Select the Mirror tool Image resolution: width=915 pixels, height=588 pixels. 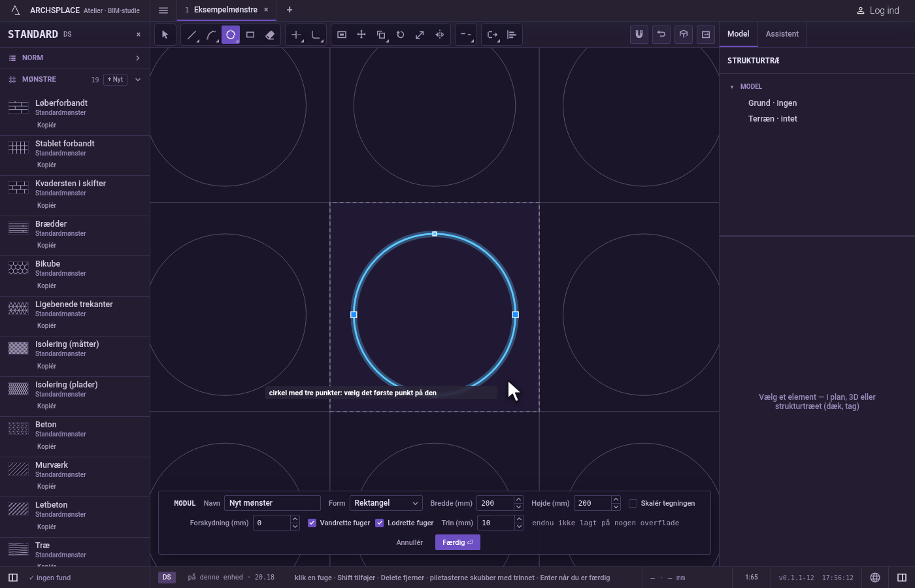pyautogui.click(x=440, y=35)
